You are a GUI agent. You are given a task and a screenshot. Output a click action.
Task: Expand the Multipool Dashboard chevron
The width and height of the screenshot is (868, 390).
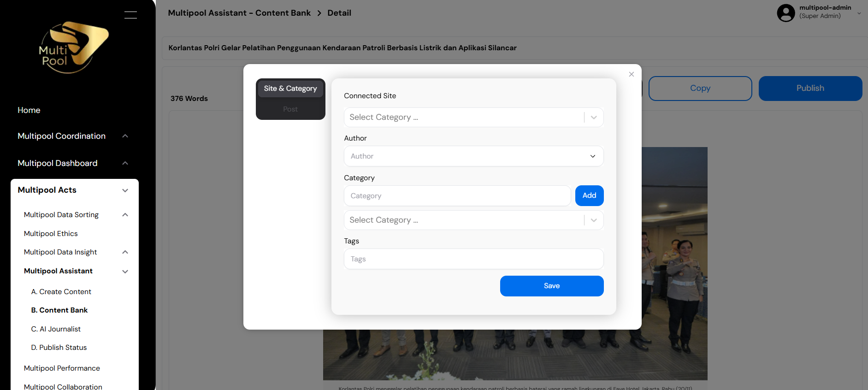(x=125, y=163)
